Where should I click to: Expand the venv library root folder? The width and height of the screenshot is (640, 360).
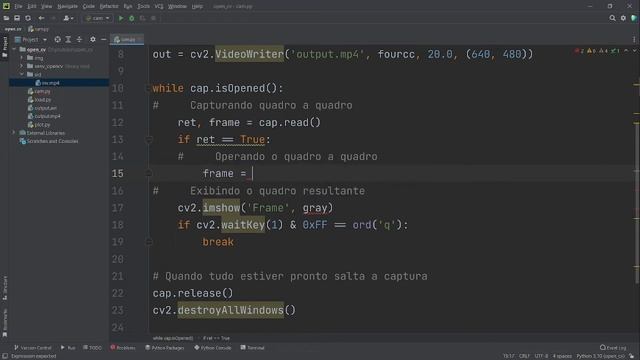coord(22,66)
